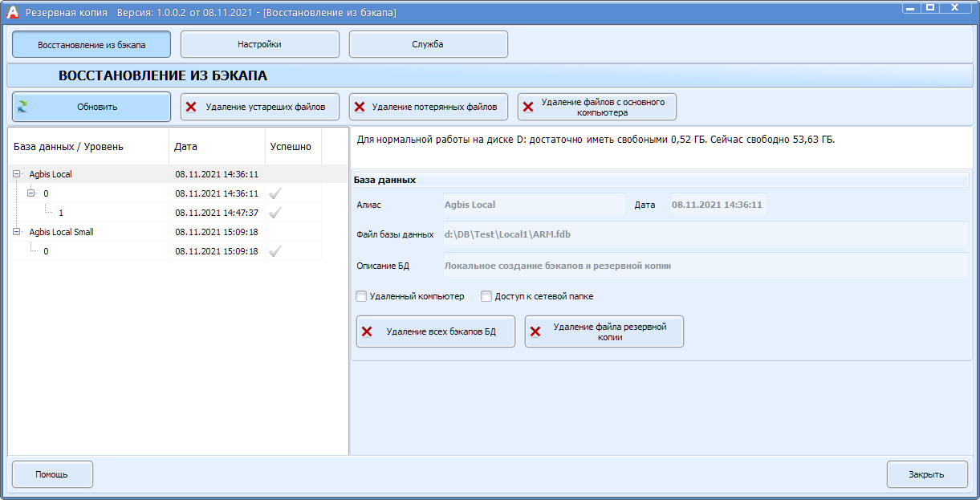Collapse the Agbis Local tree node
Image resolution: width=980 pixels, height=500 pixels.
pos(18,174)
